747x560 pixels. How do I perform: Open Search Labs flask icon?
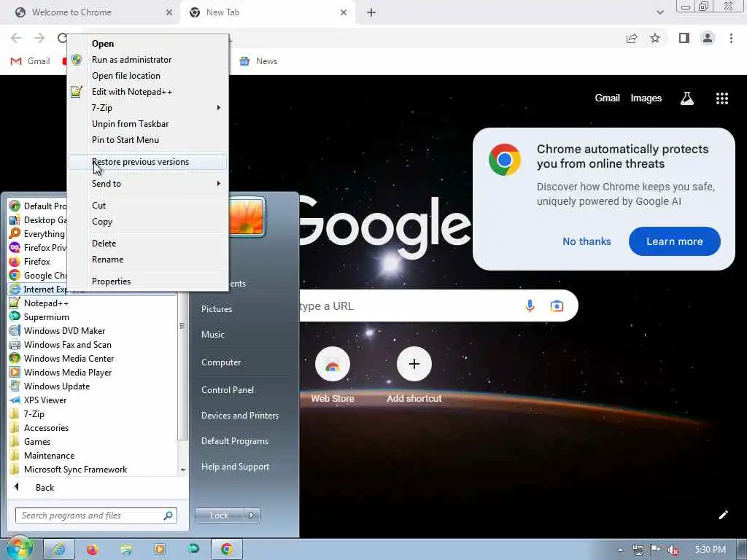click(687, 98)
